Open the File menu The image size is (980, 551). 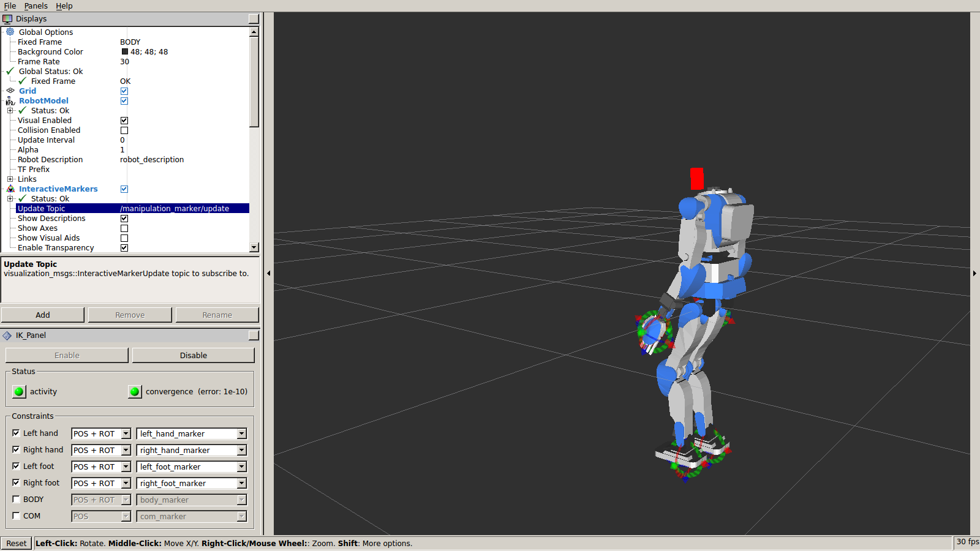coord(10,6)
